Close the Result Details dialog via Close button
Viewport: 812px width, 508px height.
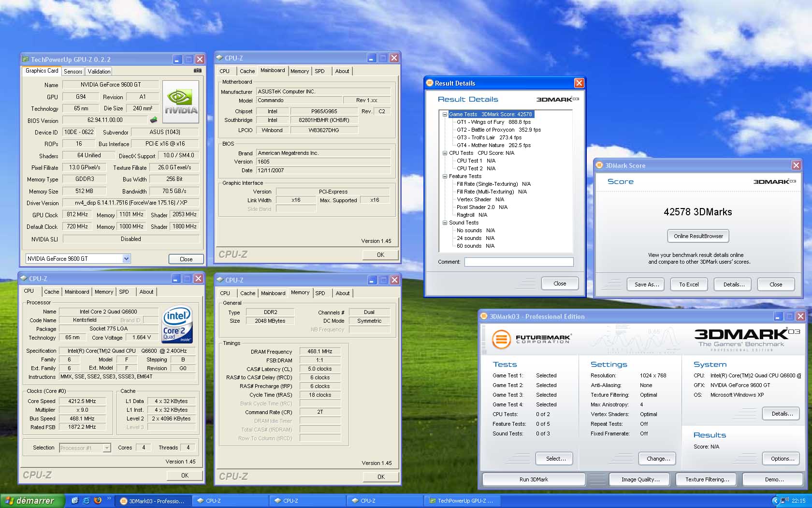560,284
